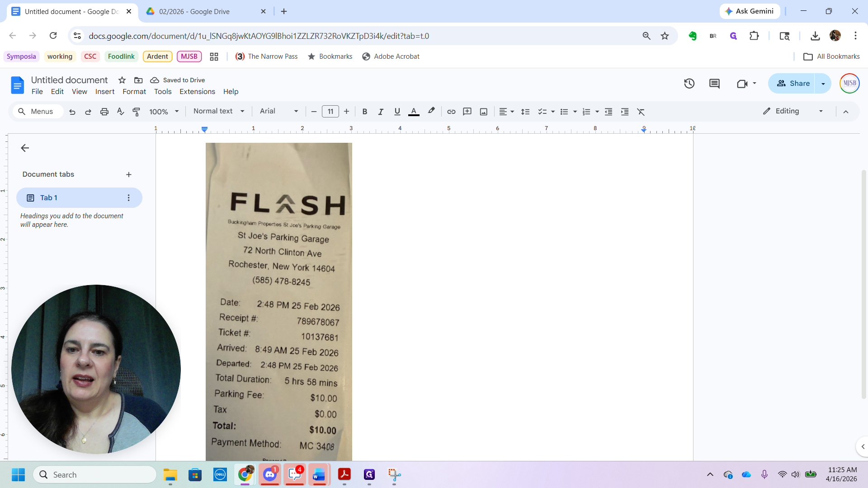Click the Print icon in toolbar
Viewport: 868px width, 488px height.
(x=104, y=112)
